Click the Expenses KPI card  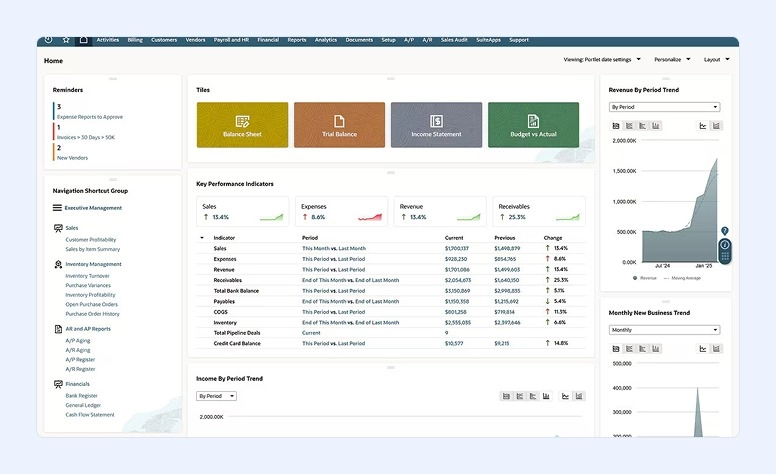(341, 212)
